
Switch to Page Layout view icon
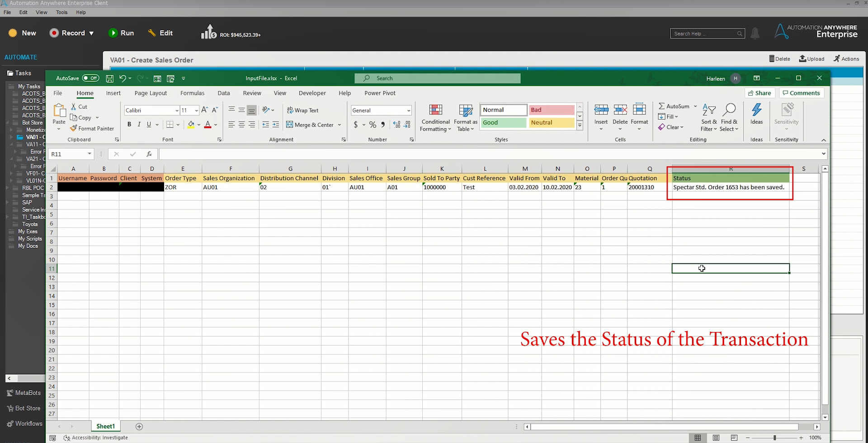[716, 438]
